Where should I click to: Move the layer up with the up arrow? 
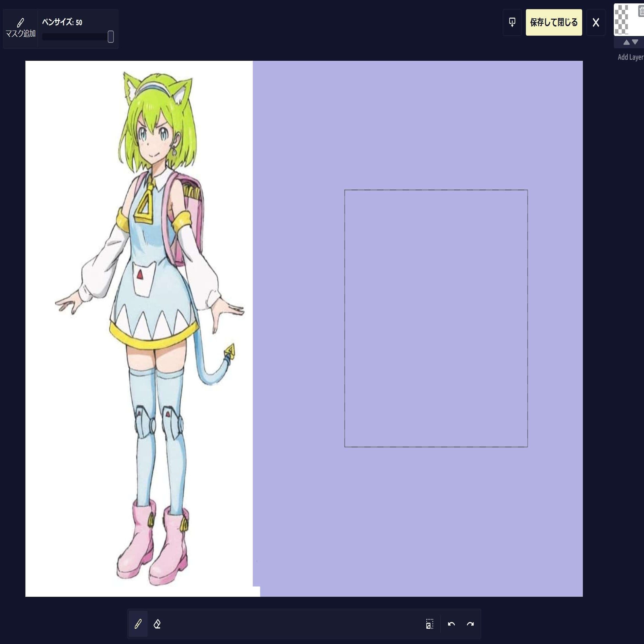coord(627,42)
